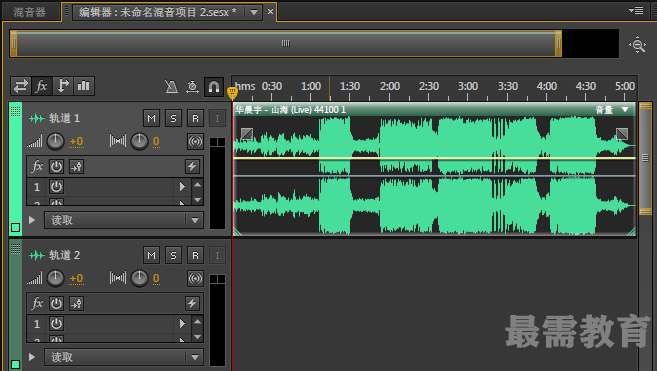Click Track 1 stereo pan knob
This screenshot has height=371, width=657.
click(139, 141)
